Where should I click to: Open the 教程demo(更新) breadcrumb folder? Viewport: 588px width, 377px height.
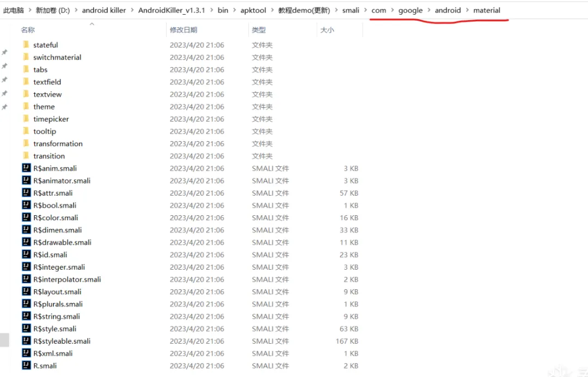point(304,10)
